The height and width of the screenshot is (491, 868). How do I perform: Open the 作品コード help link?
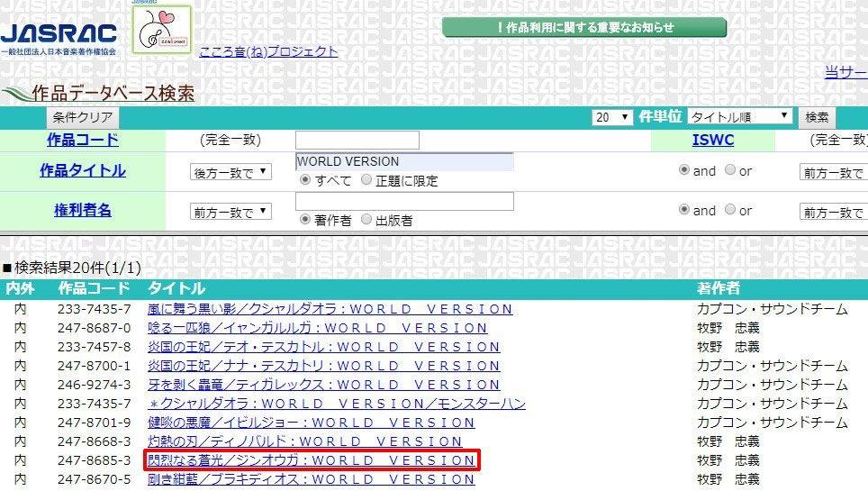click(83, 140)
